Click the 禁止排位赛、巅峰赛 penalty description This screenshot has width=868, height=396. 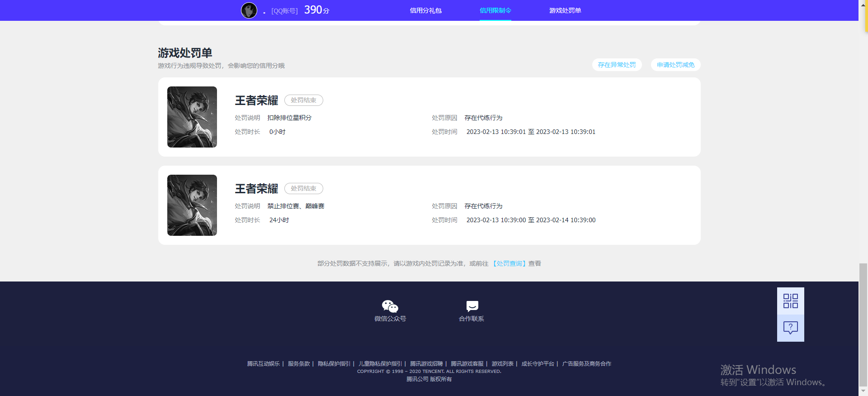pos(296,206)
